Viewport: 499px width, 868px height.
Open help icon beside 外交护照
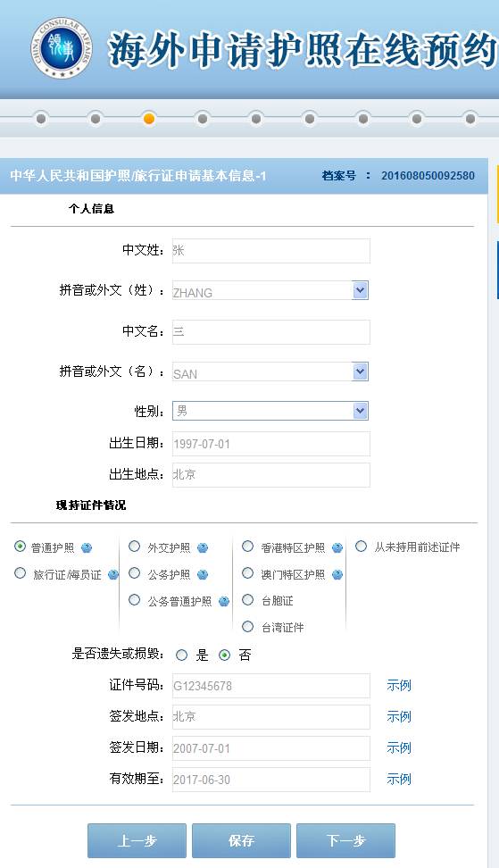[203, 547]
